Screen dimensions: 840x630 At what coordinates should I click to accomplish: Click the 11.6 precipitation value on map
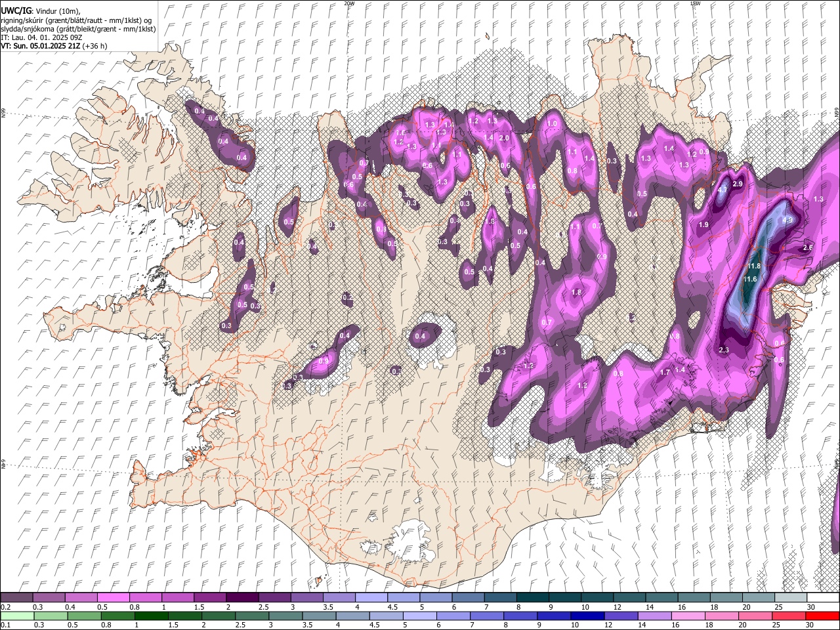[x=750, y=280]
